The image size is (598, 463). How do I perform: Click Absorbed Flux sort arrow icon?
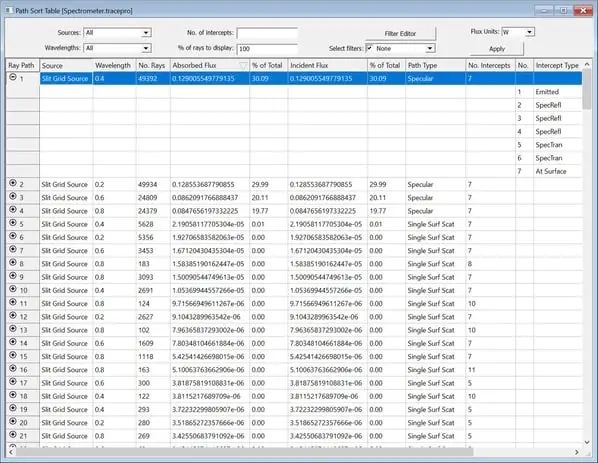point(243,66)
